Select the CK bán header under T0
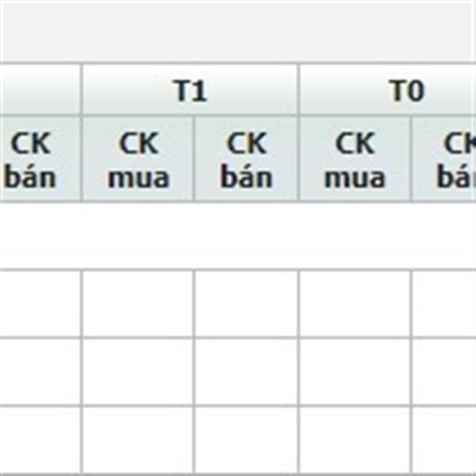The image size is (476, 476). (444, 159)
